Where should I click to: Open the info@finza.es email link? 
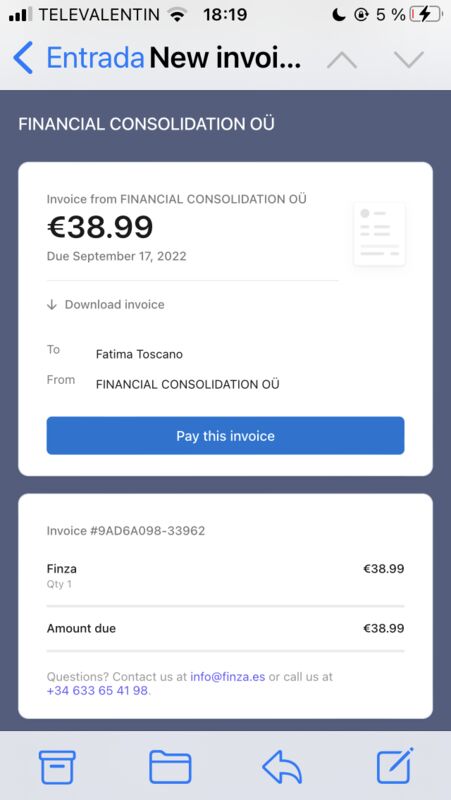point(228,677)
